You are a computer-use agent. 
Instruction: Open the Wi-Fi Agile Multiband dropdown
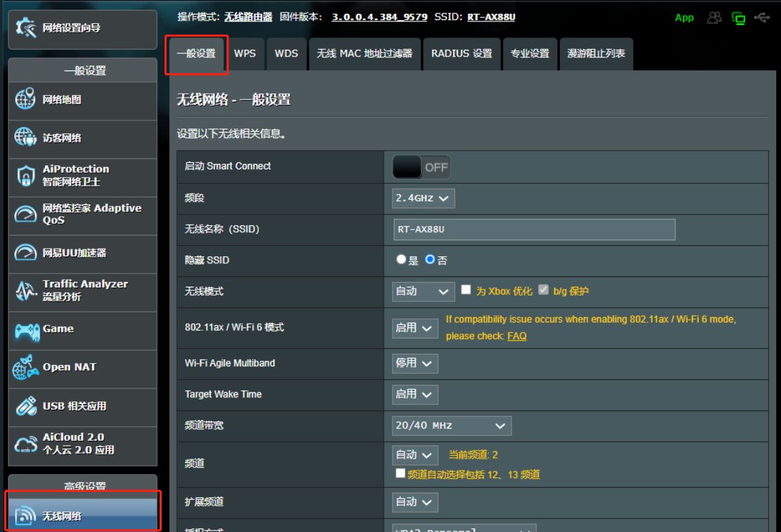[415, 363]
